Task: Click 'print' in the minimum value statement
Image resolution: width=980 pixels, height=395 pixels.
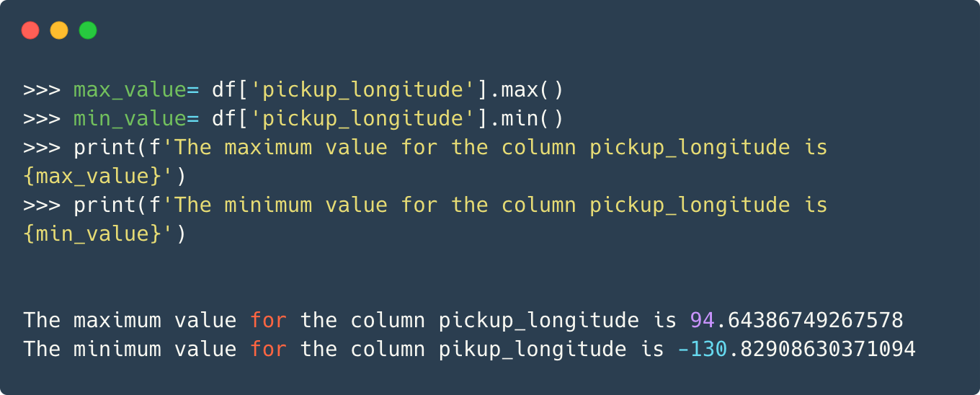Action: [x=104, y=205]
